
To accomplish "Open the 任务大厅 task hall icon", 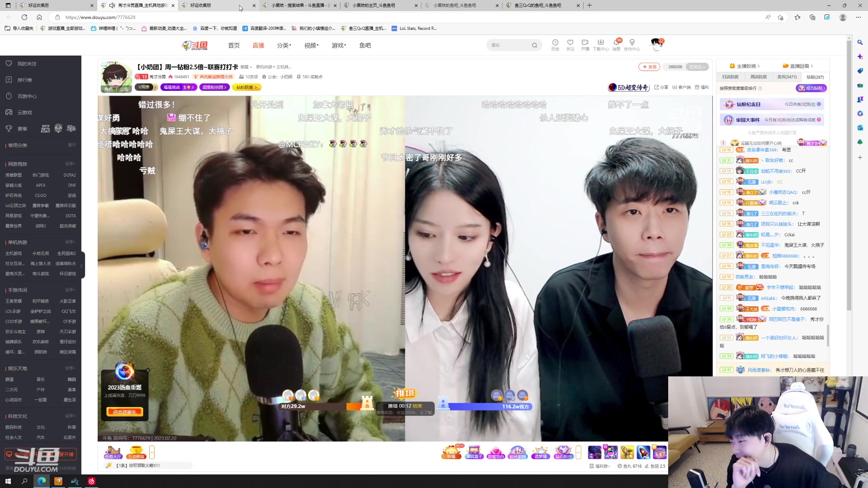I will coord(113,452).
